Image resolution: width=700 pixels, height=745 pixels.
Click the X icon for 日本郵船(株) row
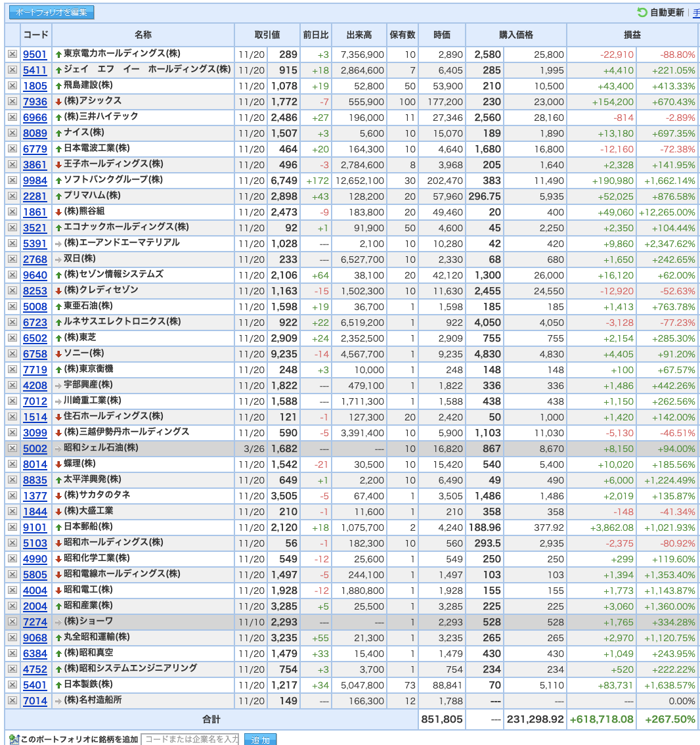pos(12,528)
